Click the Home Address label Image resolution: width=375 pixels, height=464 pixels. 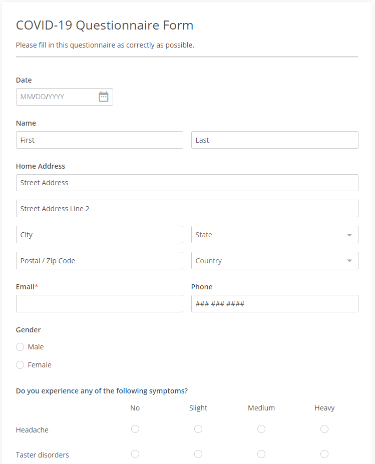point(40,166)
